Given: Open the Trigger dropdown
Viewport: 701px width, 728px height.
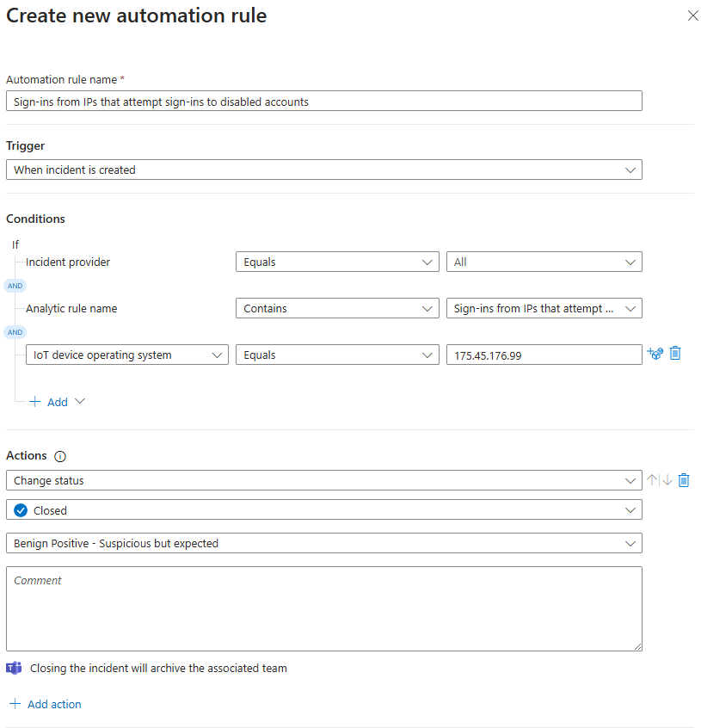Looking at the screenshot, I should point(323,170).
